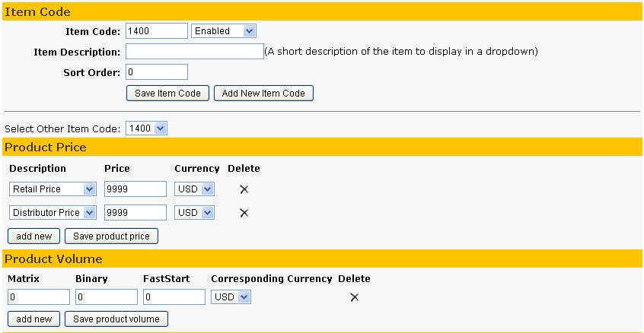644x333 pixels.
Task: Delete the product volume row
Action: [355, 297]
